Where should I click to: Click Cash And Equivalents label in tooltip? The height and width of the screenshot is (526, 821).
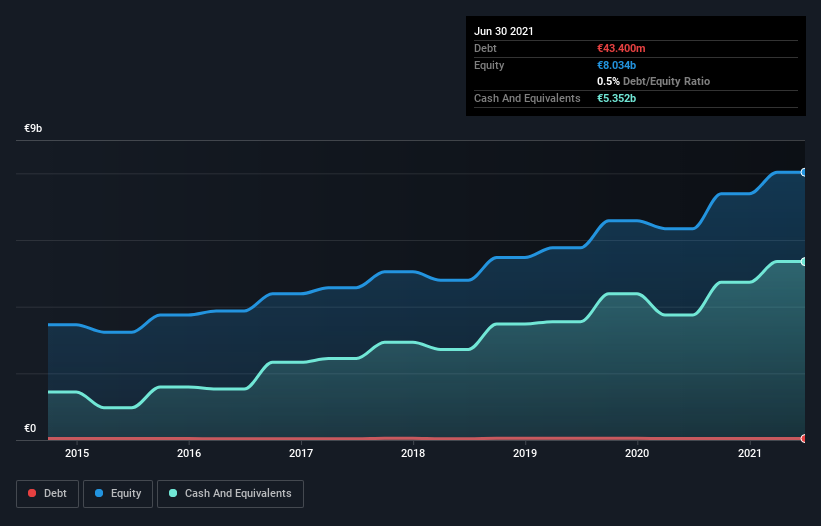[x=527, y=98]
